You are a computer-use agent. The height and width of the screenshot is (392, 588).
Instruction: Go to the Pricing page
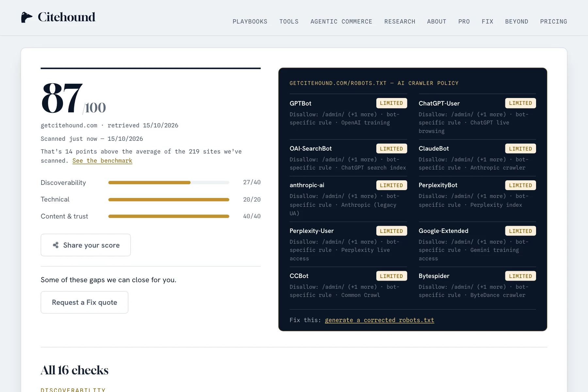click(x=554, y=22)
